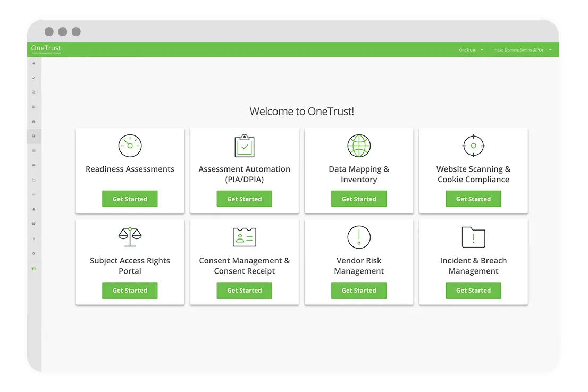This screenshot has height=392, width=588.
Task: Click the 'Incident & Breach Management' title
Action: click(x=473, y=266)
